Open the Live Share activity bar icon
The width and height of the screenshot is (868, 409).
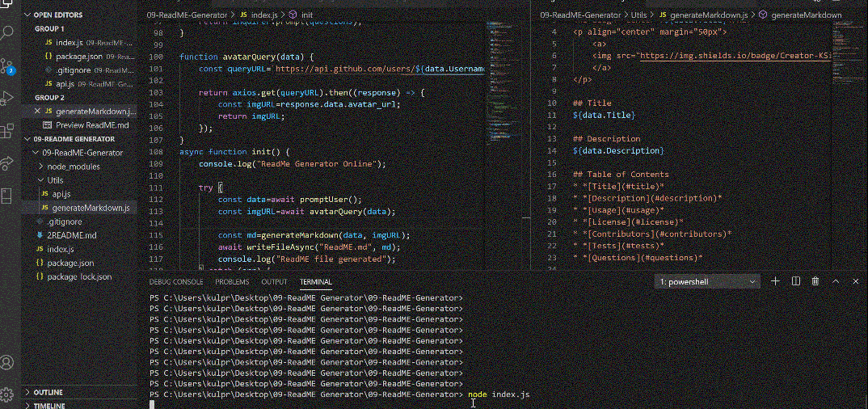pos(7,164)
